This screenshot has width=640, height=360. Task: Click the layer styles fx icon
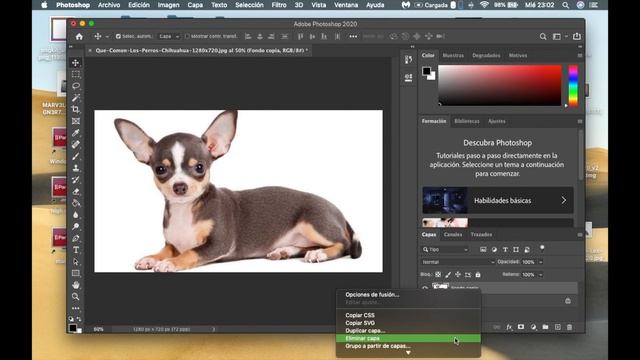pyautogui.click(x=509, y=327)
